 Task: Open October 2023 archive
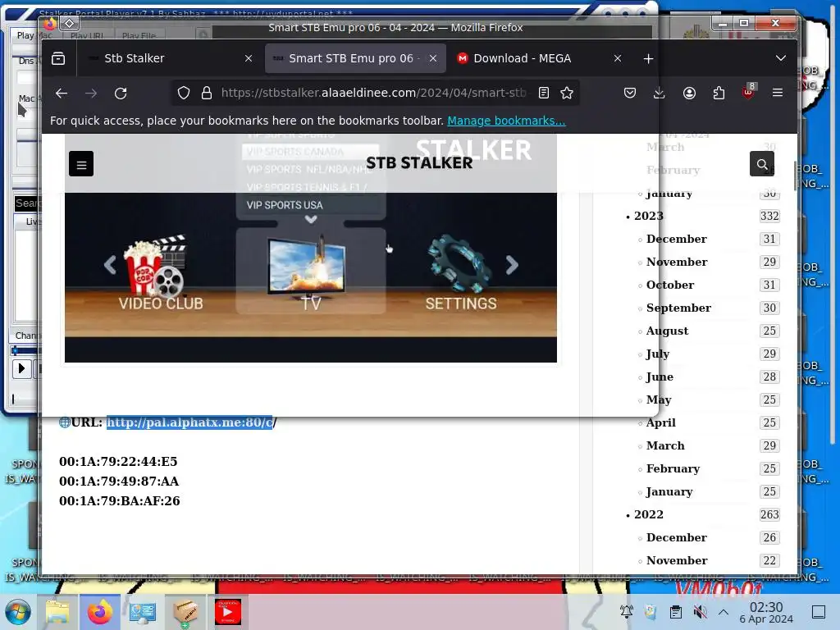tap(670, 285)
